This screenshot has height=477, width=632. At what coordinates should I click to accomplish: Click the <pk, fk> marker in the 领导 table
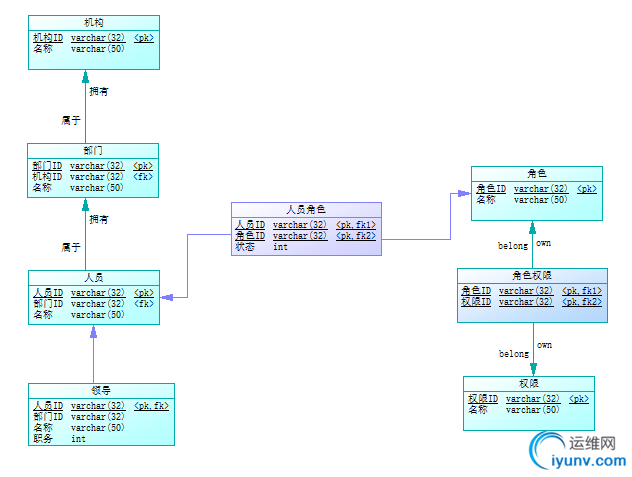151,406
